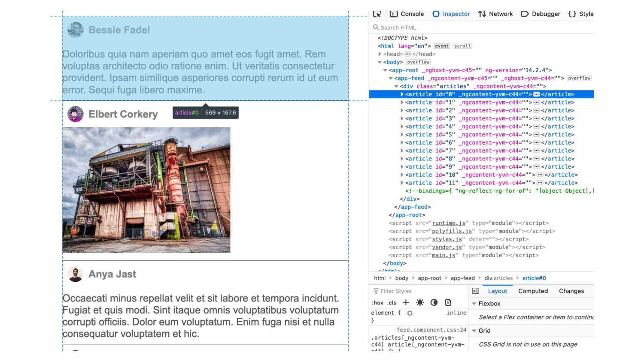The width and height of the screenshot is (644, 362).
Task: Add a new CSS rule with plus icon
Action: coord(406,303)
